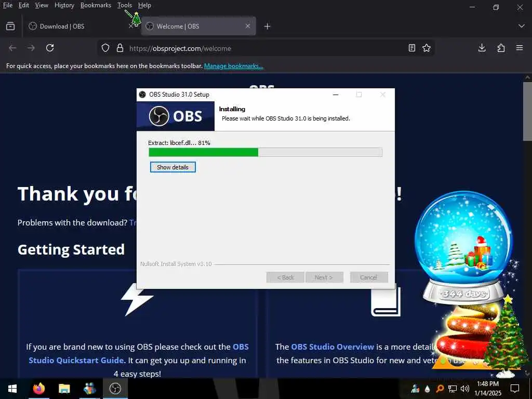Close the Welcome | OBS tab

[x=248, y=26]
